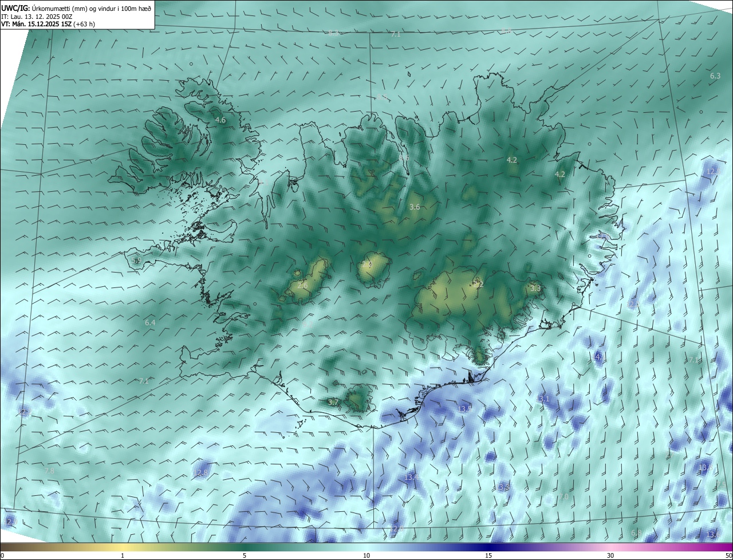Click the "3.6" value label on the map
733x560 pixels.
coord(415,207)
